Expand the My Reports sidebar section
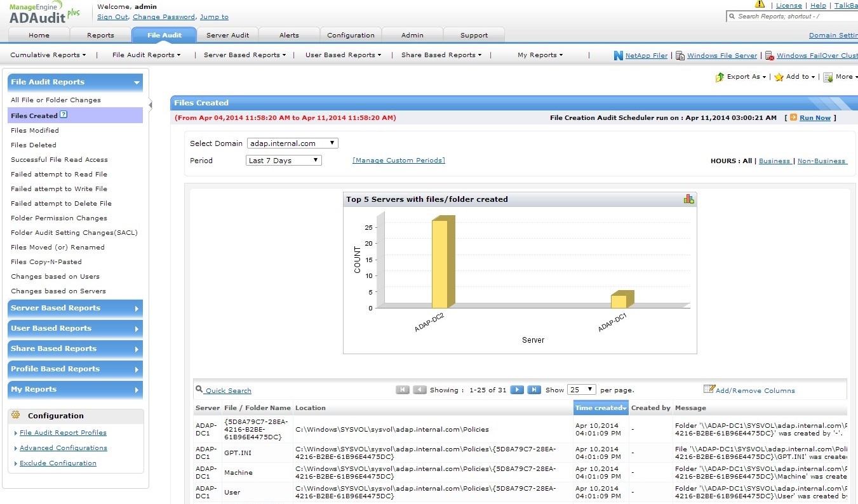The height and width of the screenshot is (504, 858). point(75,390)
